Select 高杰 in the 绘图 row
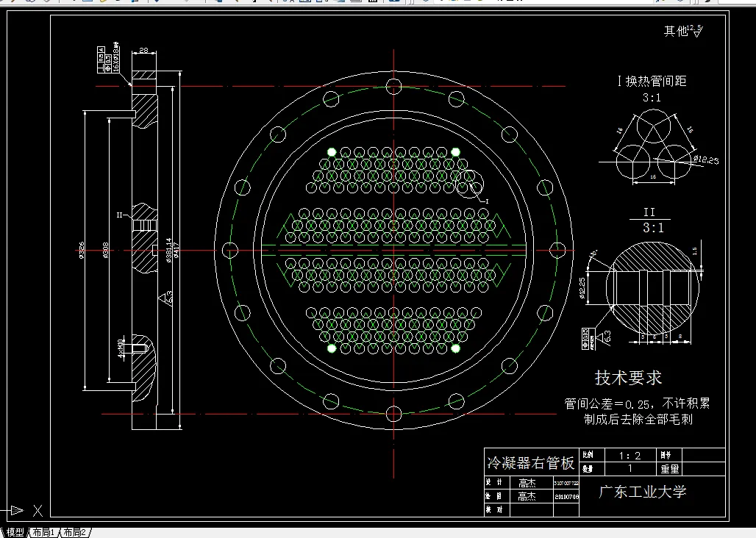This screenshot has height=538, width=756. point(527,496)
